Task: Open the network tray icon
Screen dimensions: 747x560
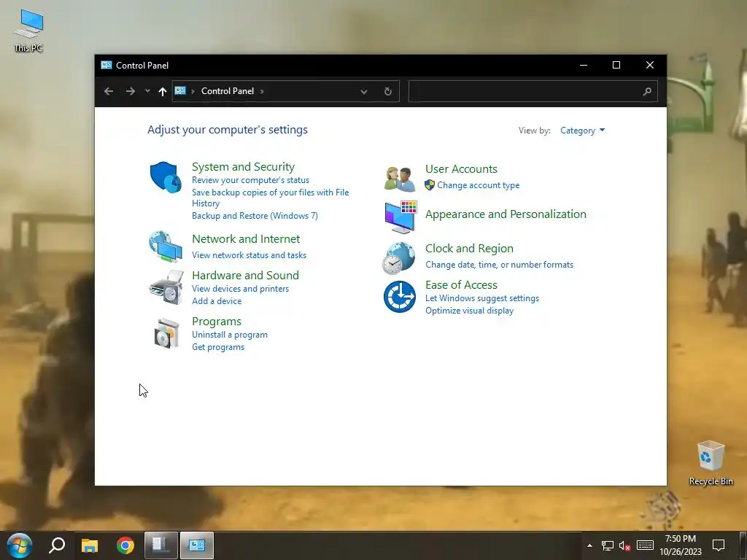Action: click(x=608, y=545)
